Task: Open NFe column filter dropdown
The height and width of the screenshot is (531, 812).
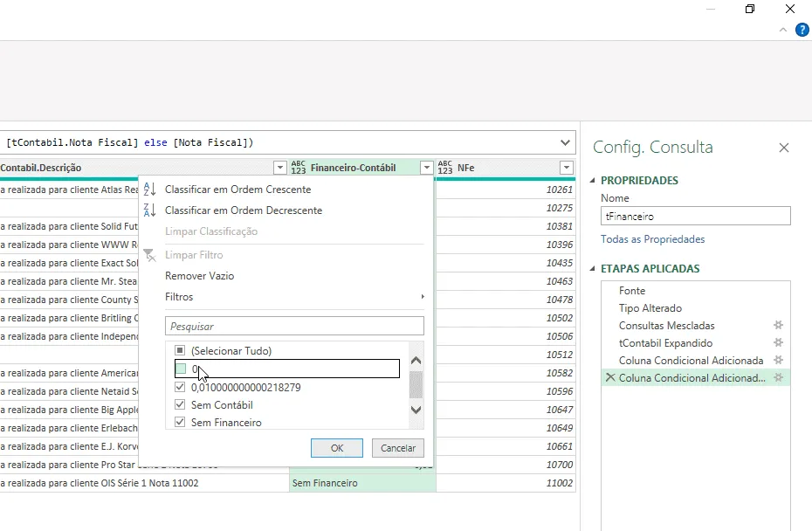Action: [x=567, y=168]
